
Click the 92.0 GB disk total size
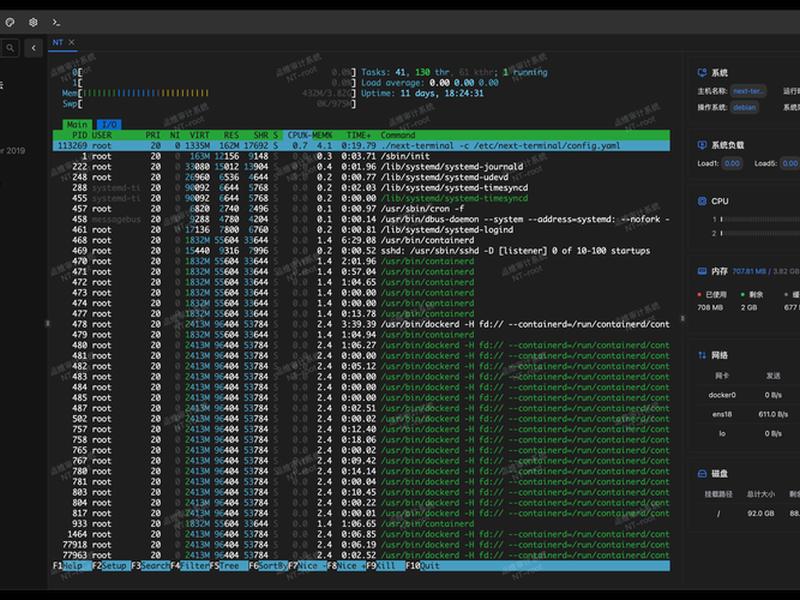761,513
